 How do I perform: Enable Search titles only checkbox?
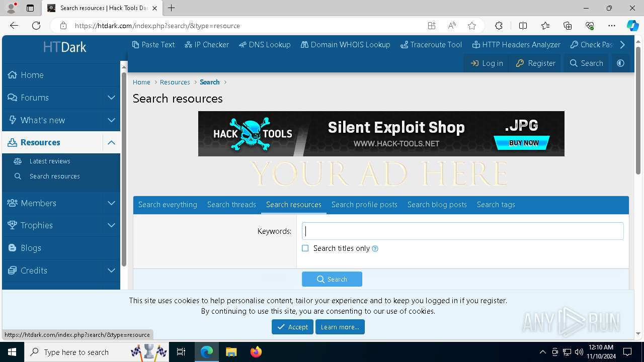click(305, 248)
